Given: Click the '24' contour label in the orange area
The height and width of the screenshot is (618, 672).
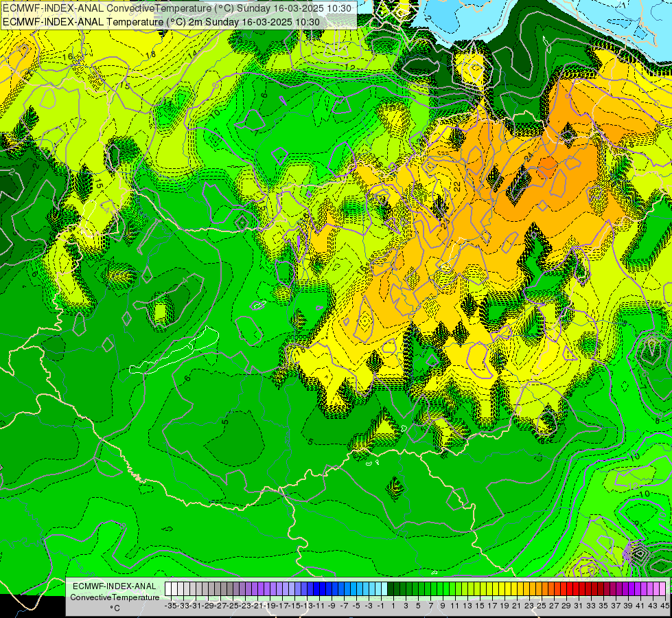Looking at the screenshot, I should 529,157.
